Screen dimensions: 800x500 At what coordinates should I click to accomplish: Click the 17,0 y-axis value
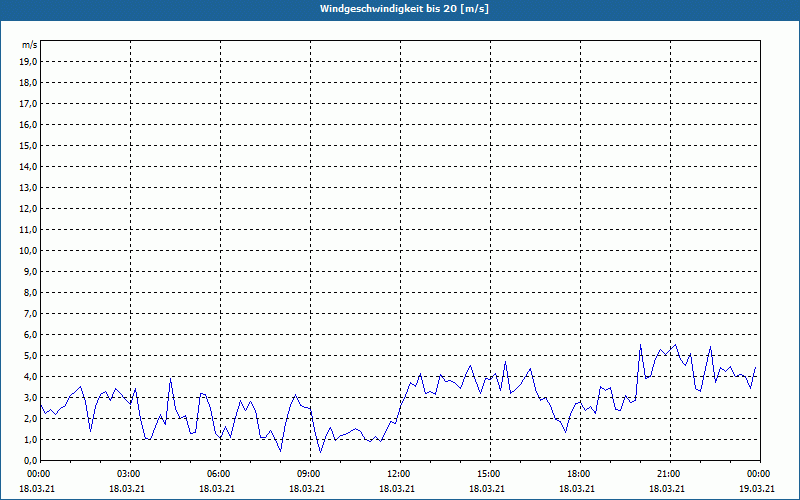pos(28,104)
